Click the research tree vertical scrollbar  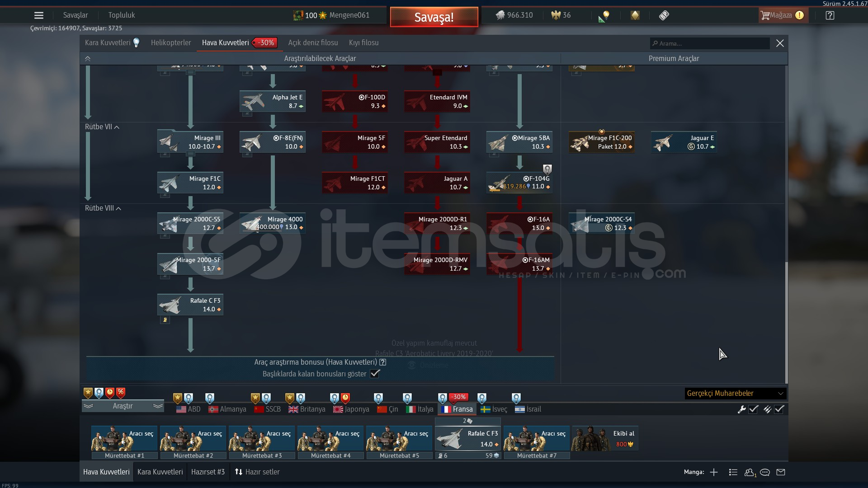(x=786, y=322)
